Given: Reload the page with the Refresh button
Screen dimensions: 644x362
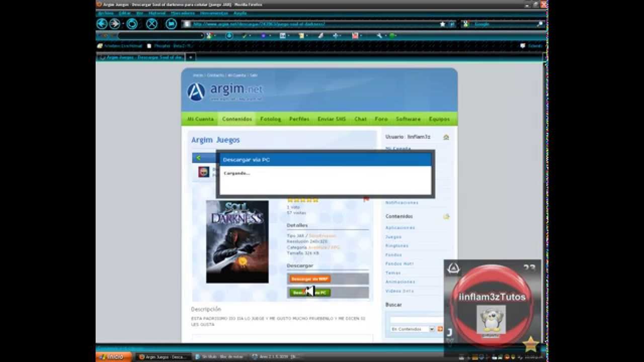Looking at the screenshot, I should pyautogui.click(x=132, y=24).
